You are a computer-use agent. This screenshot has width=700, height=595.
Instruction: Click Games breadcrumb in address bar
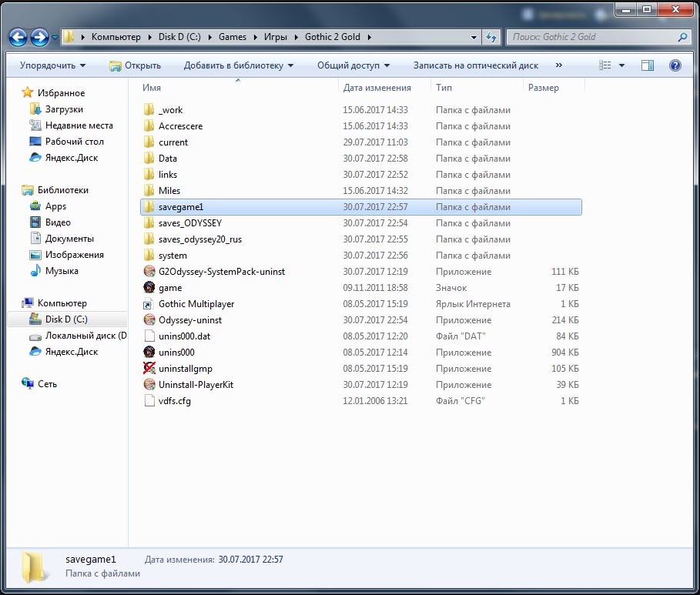click(232, 37)
